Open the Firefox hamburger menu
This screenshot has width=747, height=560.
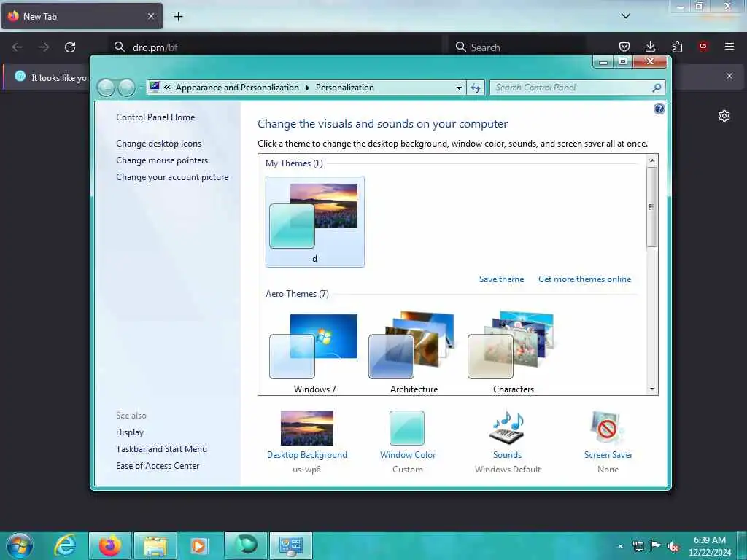(729, 47)
